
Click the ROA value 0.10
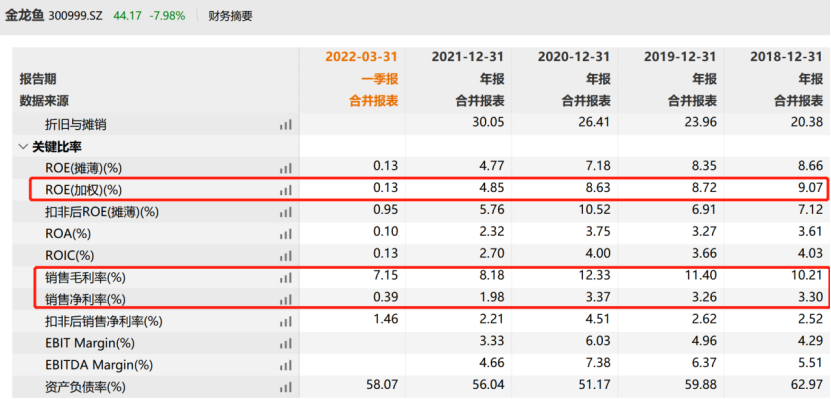click(x=385, y=232)
